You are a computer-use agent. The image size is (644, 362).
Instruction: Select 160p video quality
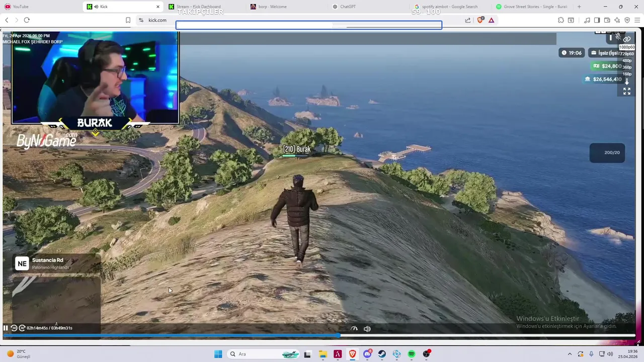click(627, 74)
